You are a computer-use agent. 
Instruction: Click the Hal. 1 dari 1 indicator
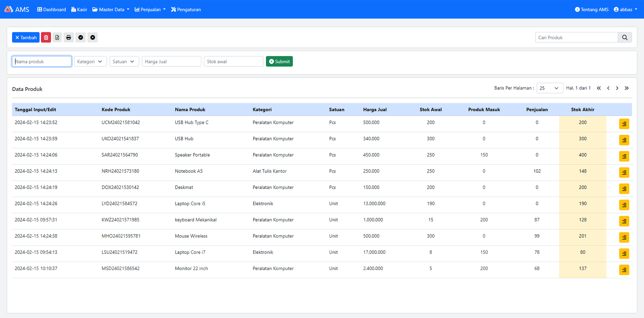coord(578,88)
